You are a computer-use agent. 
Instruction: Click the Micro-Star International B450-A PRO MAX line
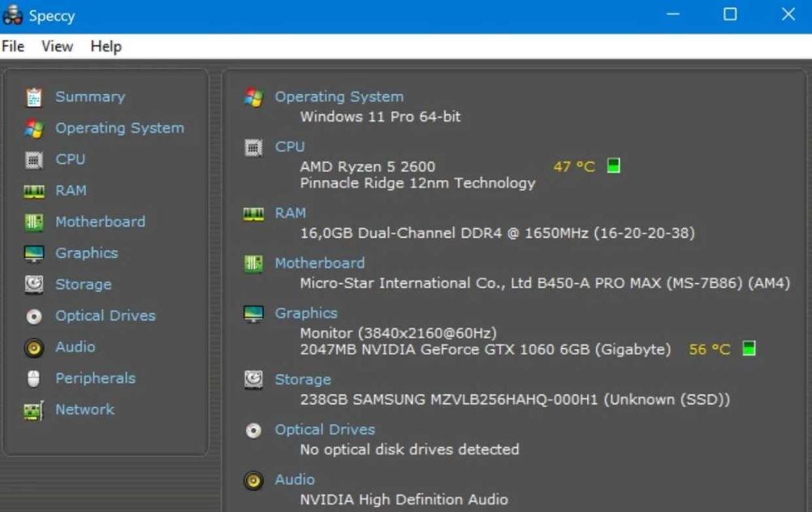(x=545, y=283)
